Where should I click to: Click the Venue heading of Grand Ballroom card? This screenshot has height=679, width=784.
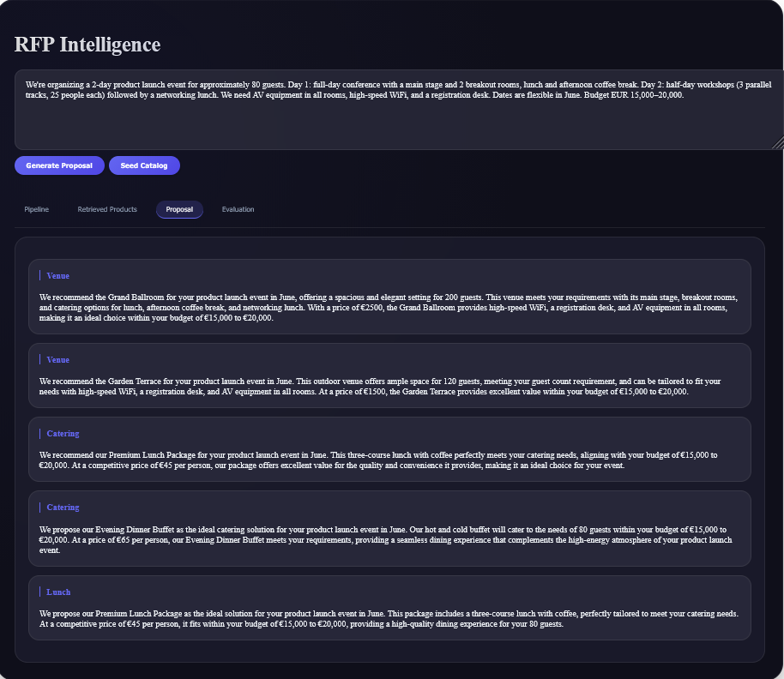click(x=58, y=276)
